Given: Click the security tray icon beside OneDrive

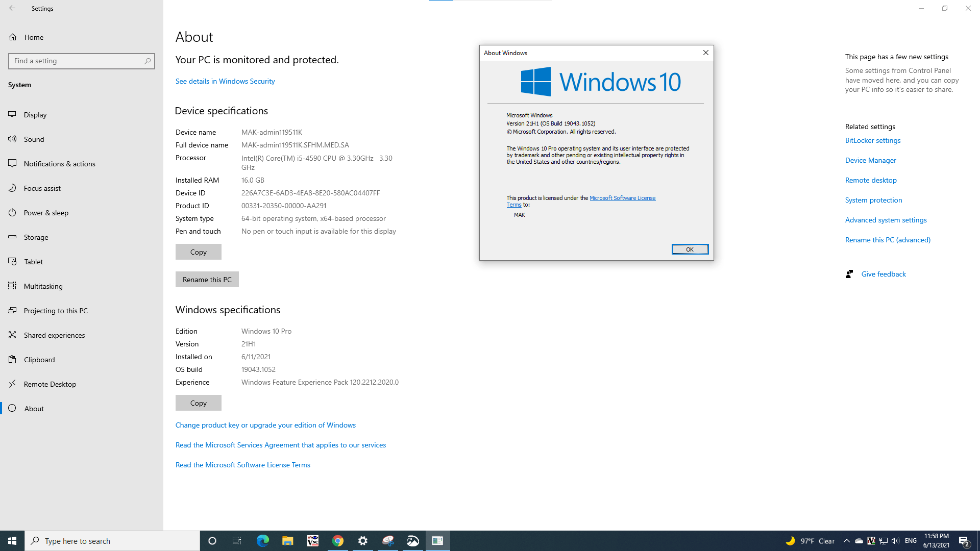Looking at the screenshot, I should pos(871,541).
